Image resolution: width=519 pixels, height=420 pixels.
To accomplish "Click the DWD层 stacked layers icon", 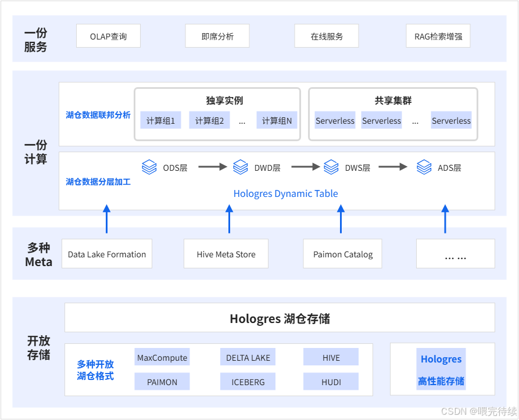I will (x=240, y=167).
